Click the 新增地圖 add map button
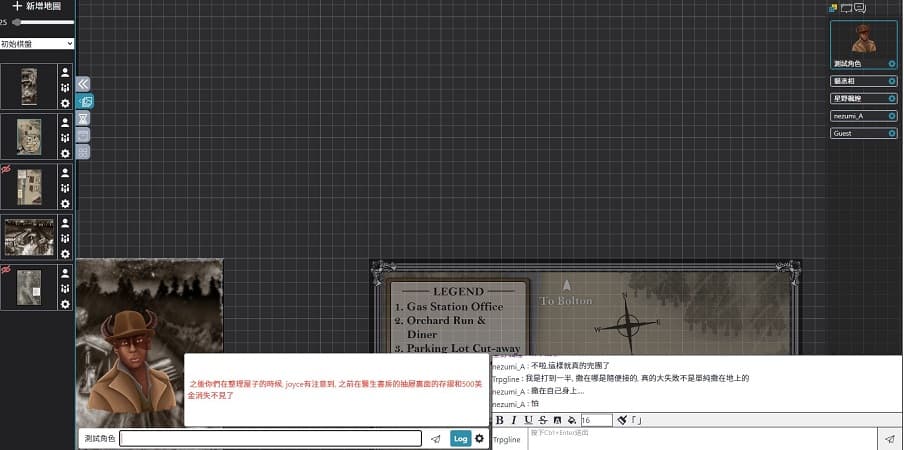This screenshot has width=904, height=450. (37, 6)
